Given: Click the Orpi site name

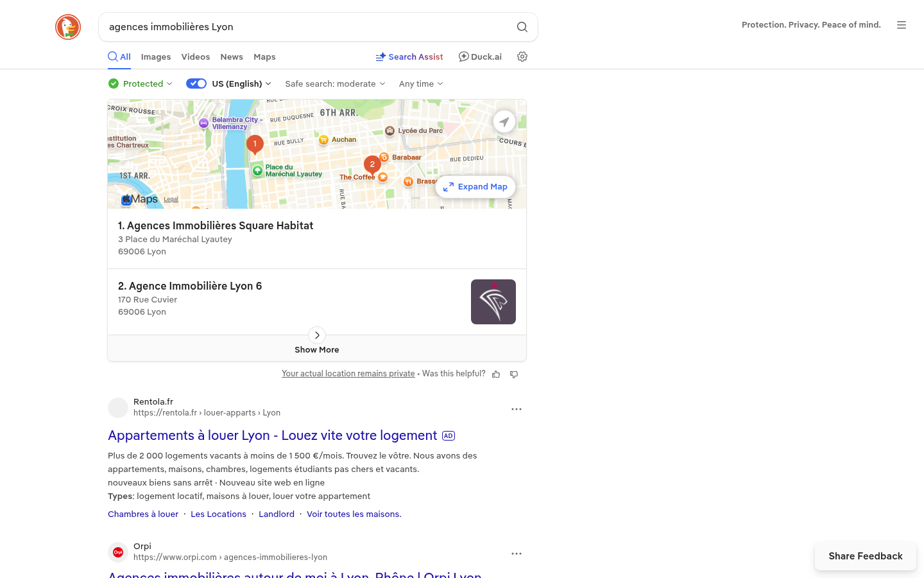Looking at the screenshot, I should 142,547.
